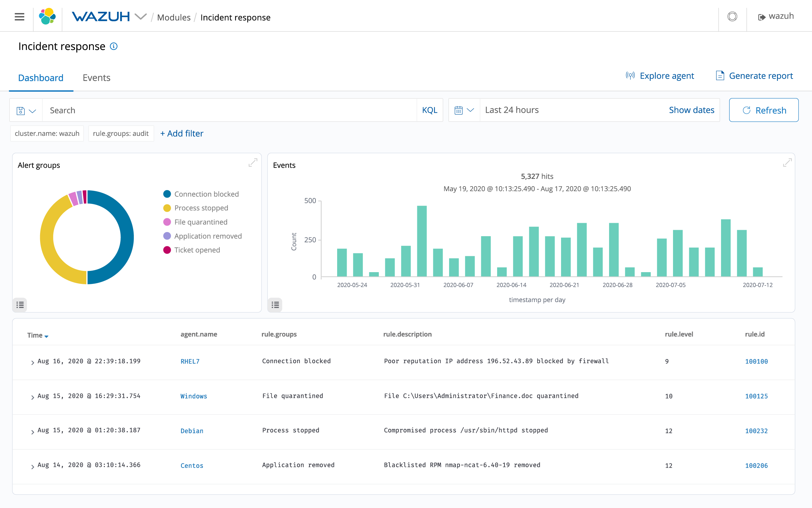Click the Elastic logo in the header

(x=47, y=16)
